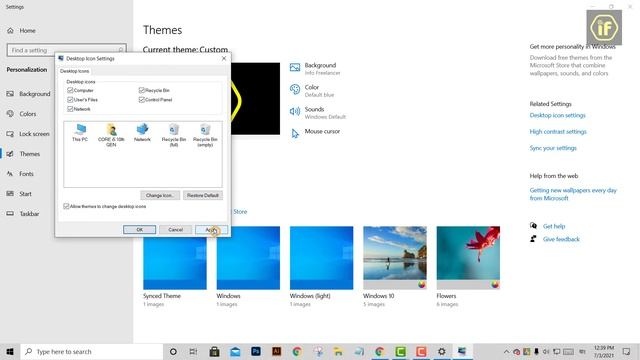Viewport: 640px width, 360px height.
Task: Open Photoshop from the taskbar
Action: coord(256,351)
